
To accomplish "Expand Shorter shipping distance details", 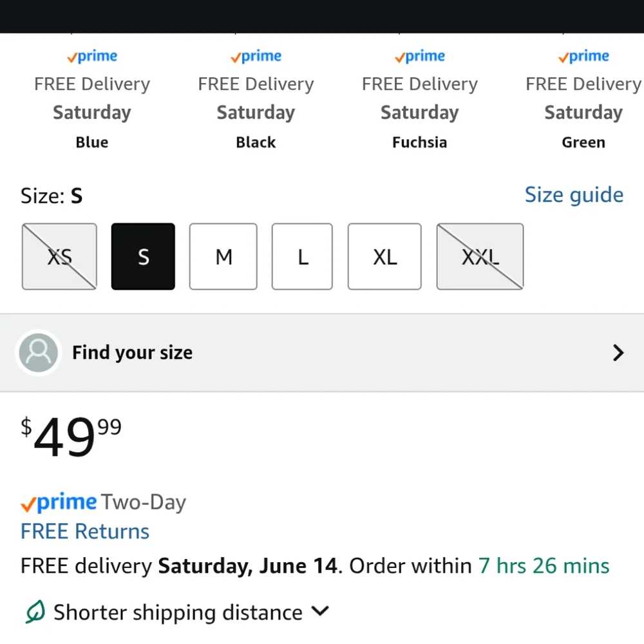I will [x=320, y=611].
